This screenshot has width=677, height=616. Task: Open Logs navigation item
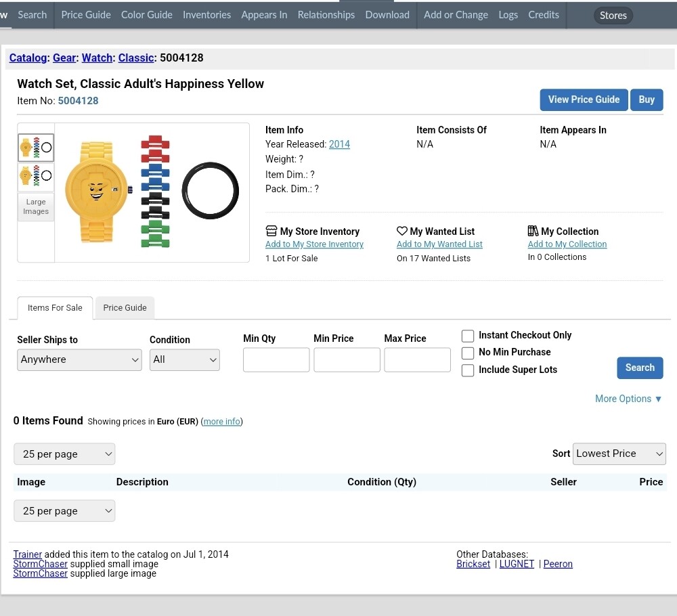coord(508,15)
